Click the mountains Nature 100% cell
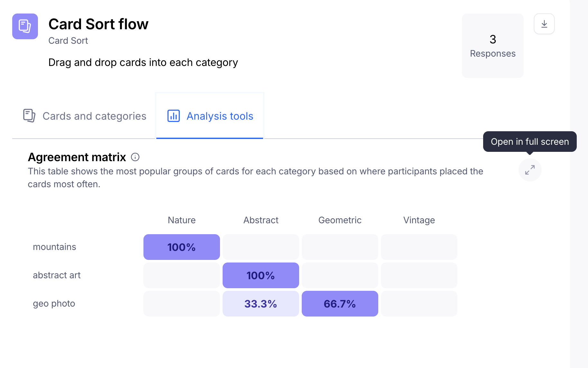Screen dimensions: 588x368 182,247
